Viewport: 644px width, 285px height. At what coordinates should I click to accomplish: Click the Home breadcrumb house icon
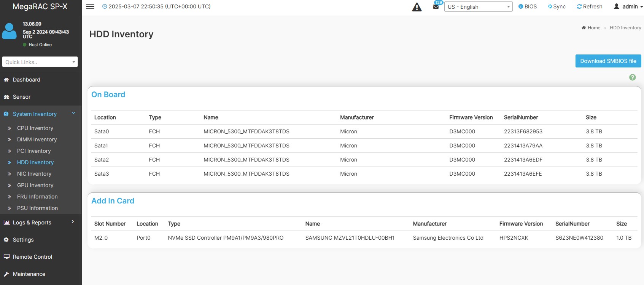584,28
